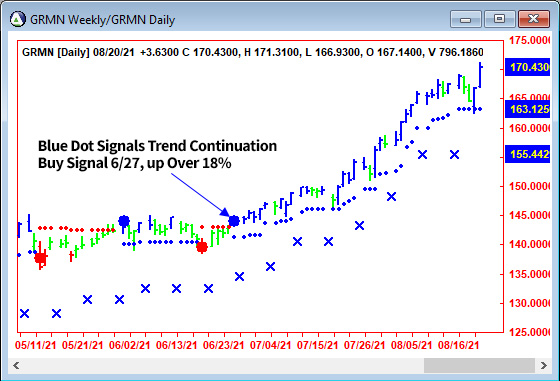The width and height of the screenshot is (560, 381).
Task: Click the 170.430 price label
Action: pos(528,67)
